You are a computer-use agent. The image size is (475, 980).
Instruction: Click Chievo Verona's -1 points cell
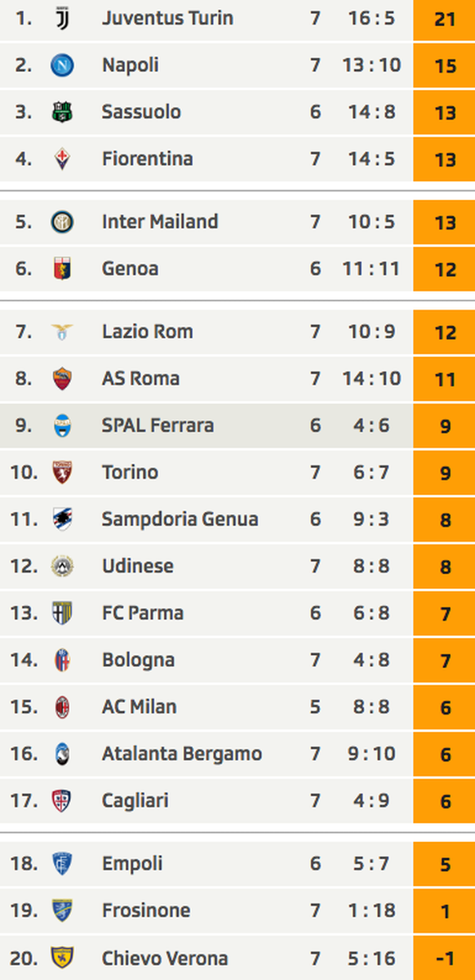[444, 958]
